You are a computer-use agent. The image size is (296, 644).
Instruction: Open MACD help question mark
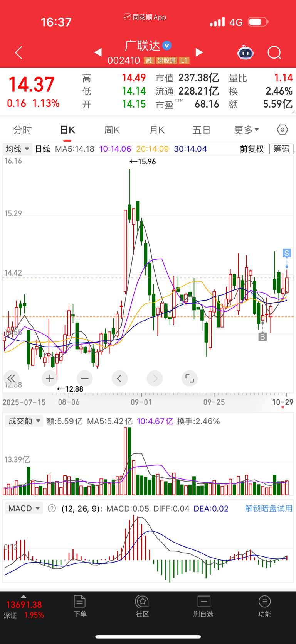(52, 509)
